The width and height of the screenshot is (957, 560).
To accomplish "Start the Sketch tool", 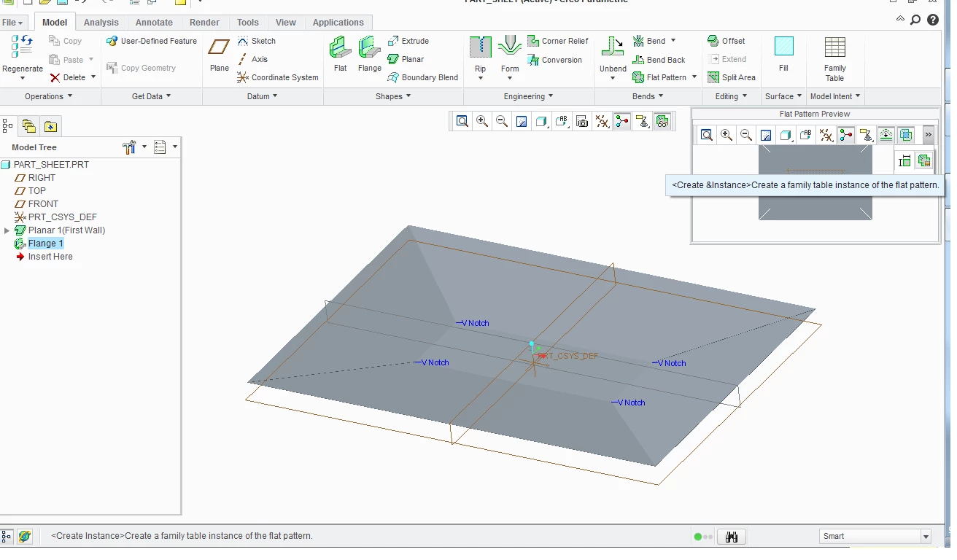I will [256, 41].
